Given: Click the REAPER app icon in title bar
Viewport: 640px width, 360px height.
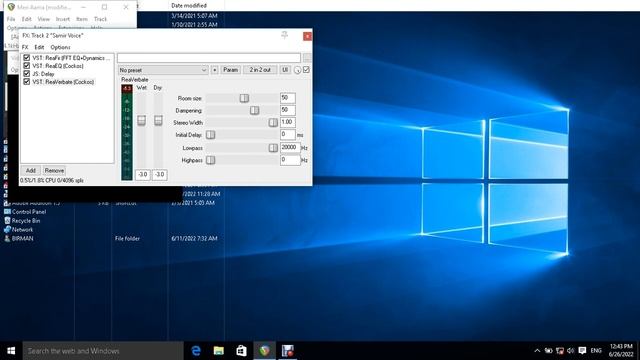Looking at the screenshot, I should coord(11,7).
